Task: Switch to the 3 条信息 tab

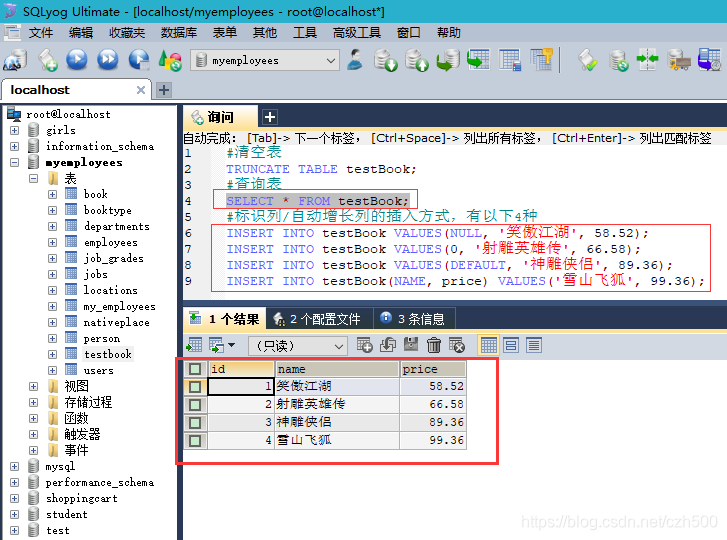Action: point(413,318)
